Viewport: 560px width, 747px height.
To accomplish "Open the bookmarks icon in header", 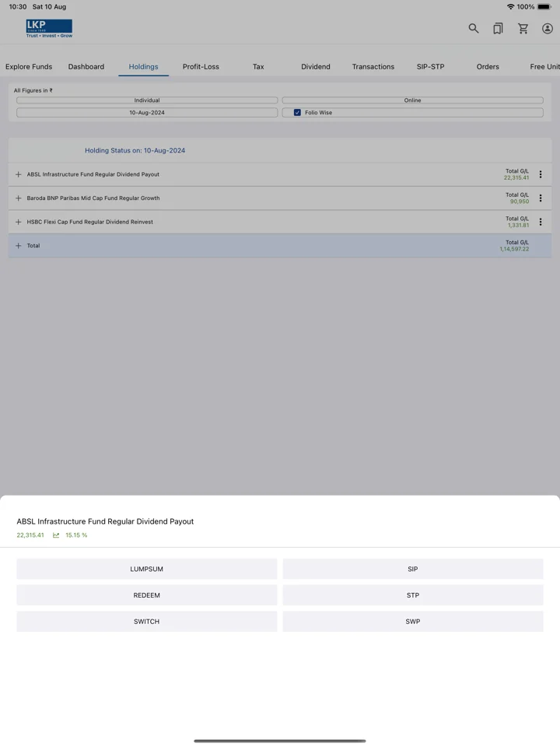I will pyautogui.click(x=498, y=29).
